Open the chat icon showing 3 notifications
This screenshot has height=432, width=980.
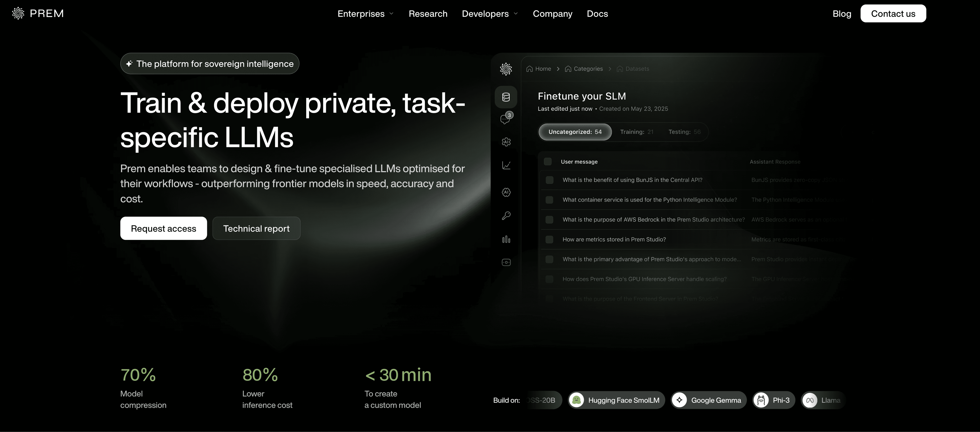(505, 119)
